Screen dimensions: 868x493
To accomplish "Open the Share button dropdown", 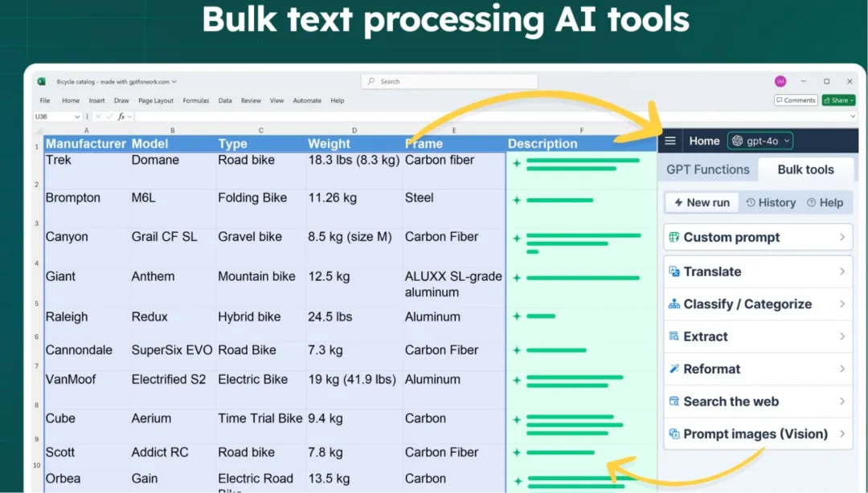I will (852, 100).
